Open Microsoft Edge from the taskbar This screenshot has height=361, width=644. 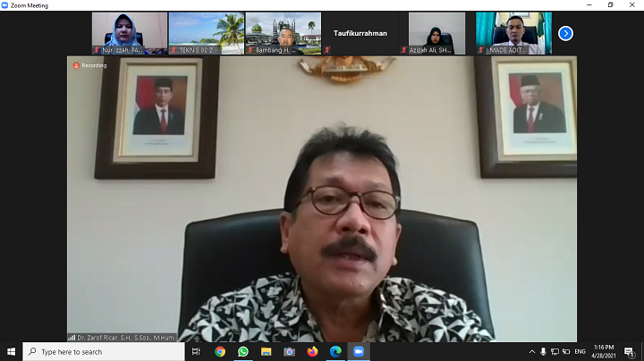[335, 352]
